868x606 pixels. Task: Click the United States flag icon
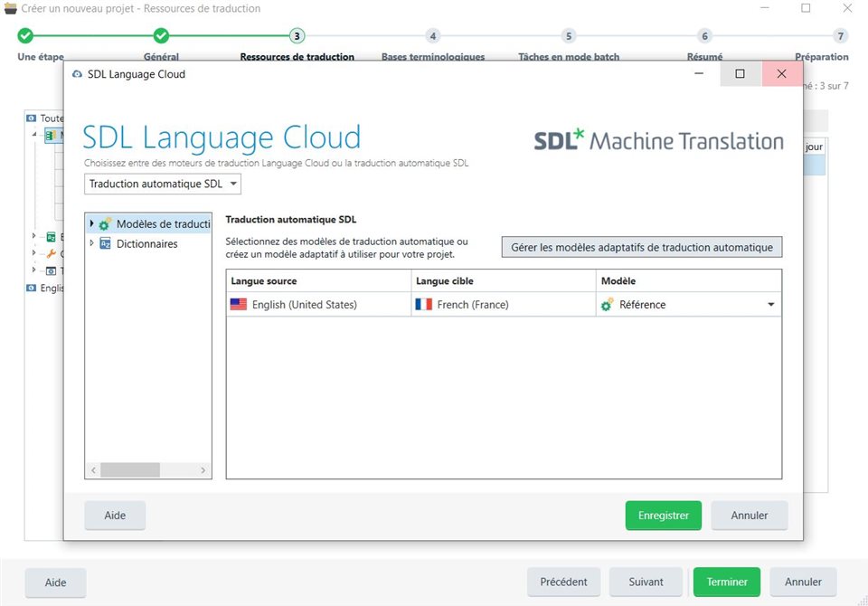239,304
